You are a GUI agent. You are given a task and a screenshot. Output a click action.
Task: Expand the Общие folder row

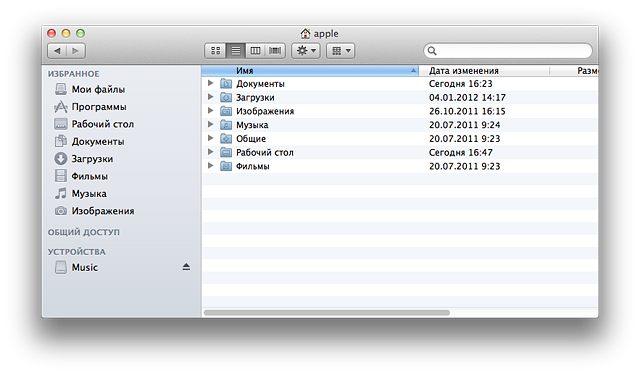tap(210, 138)
